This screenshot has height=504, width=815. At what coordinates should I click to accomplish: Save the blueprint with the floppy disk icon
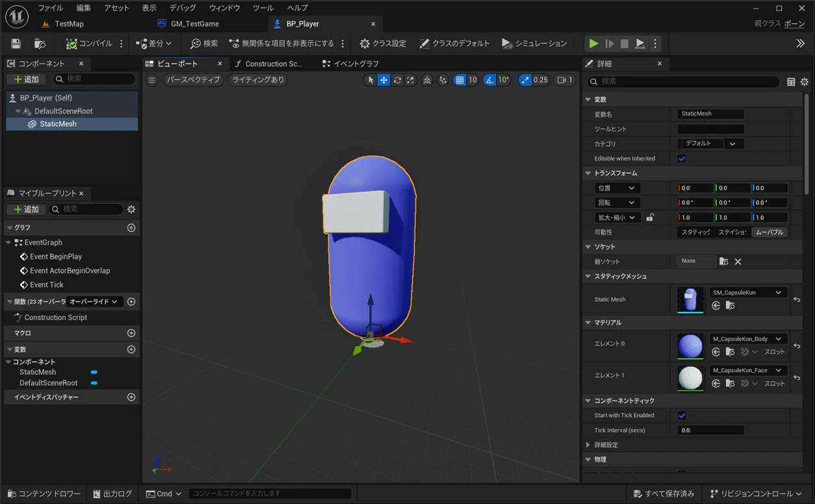click(x=16, y=44)
